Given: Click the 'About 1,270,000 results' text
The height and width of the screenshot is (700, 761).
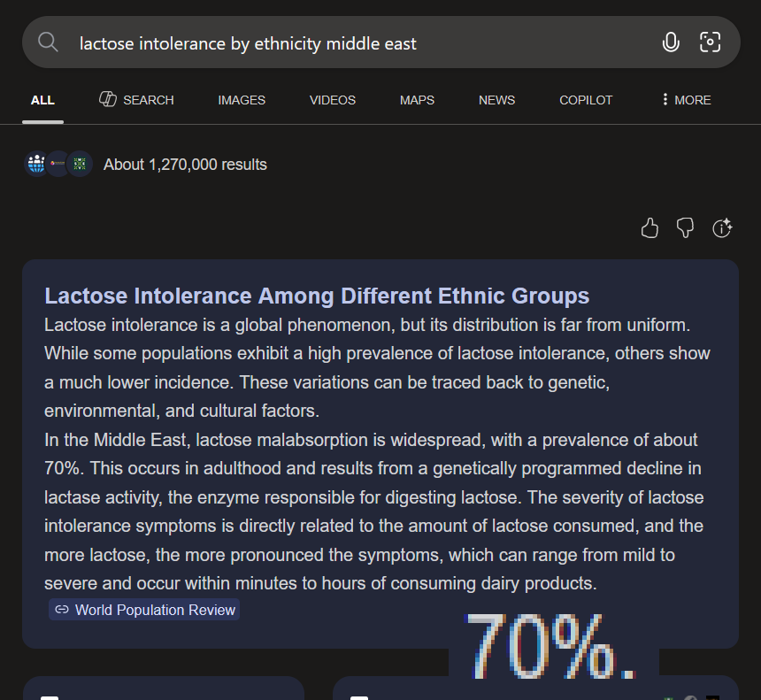Looking at the screenshot, I should [x=185, y=165].
